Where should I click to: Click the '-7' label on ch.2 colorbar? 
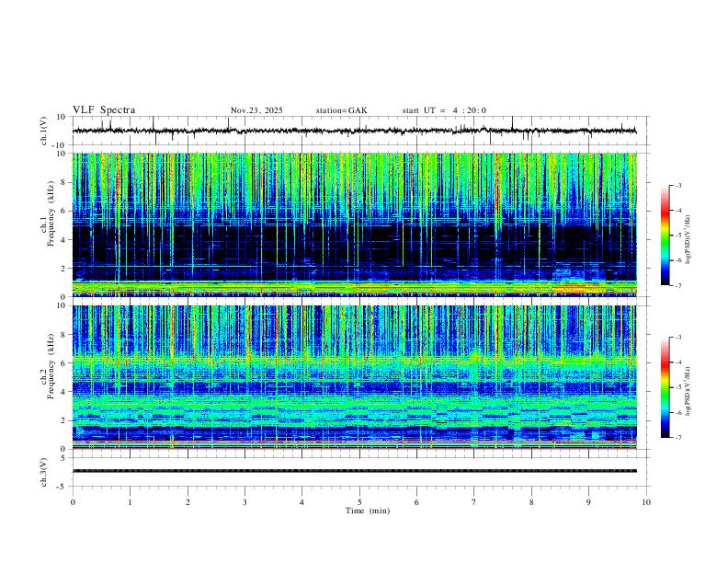coord(677,437)
